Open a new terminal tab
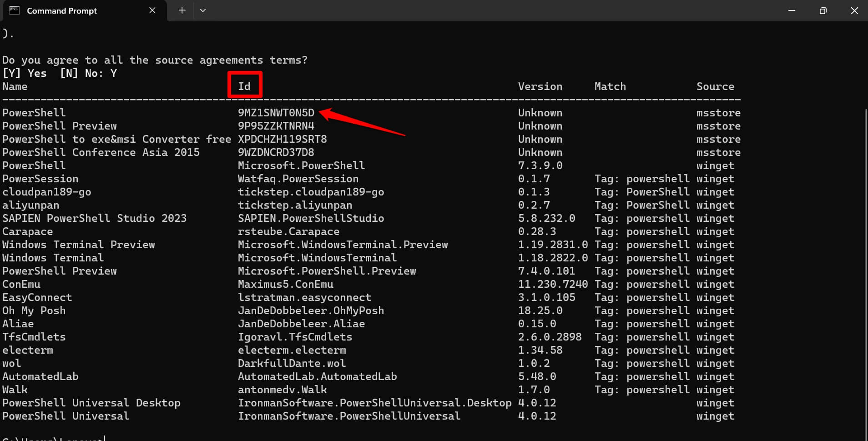This screenshot has height=441, width=868. coord(182,10)
